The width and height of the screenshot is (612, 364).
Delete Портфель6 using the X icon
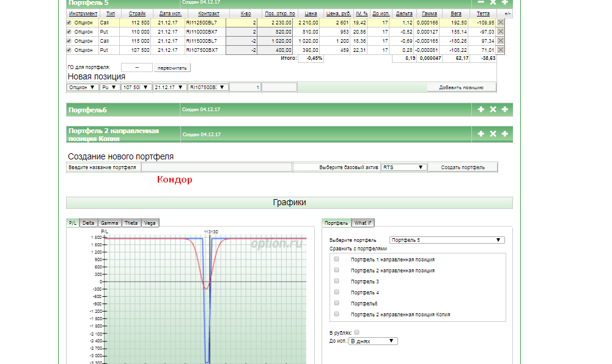click(x=493, y=109)
